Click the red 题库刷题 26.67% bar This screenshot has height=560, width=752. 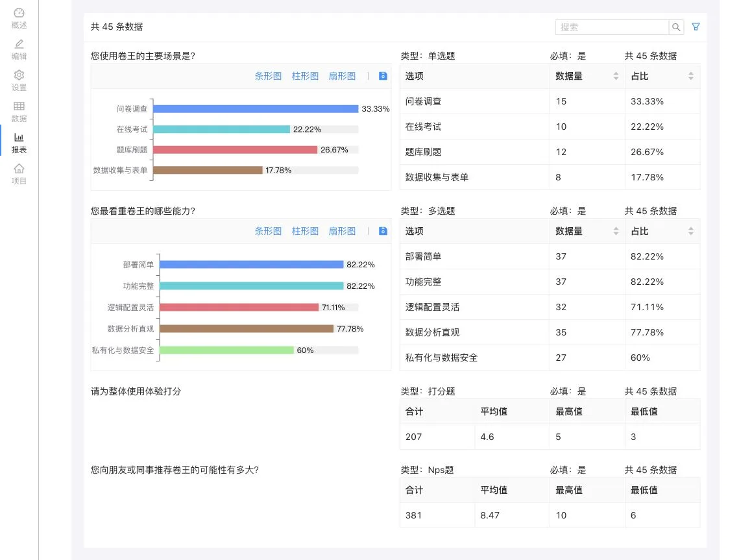click(x=235, y=150)
